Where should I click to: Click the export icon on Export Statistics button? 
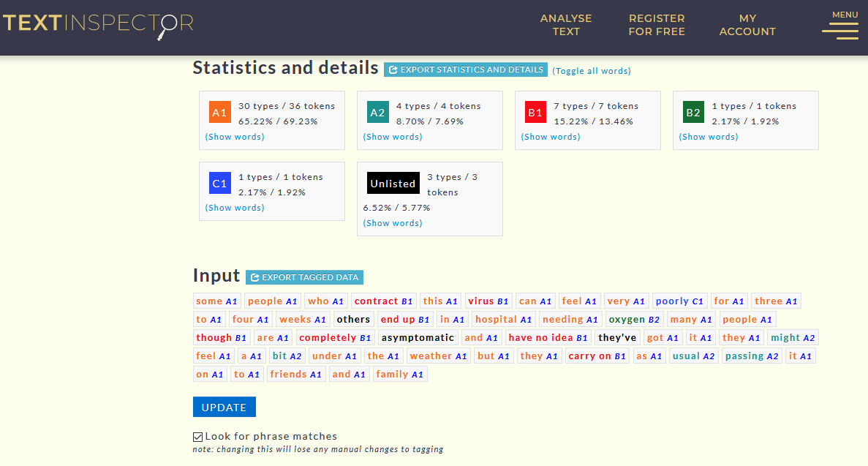point(393,69)
